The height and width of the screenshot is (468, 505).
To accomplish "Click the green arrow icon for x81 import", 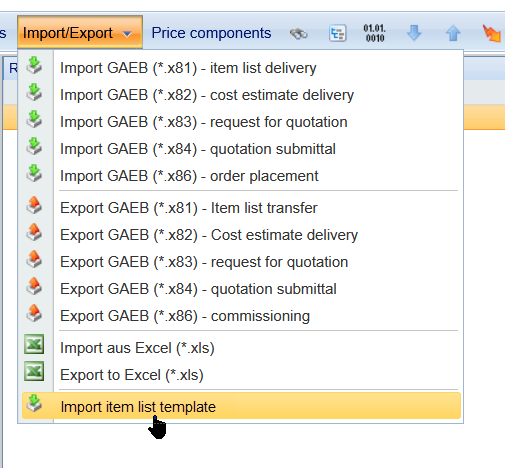I will click(x=34, y=65).
